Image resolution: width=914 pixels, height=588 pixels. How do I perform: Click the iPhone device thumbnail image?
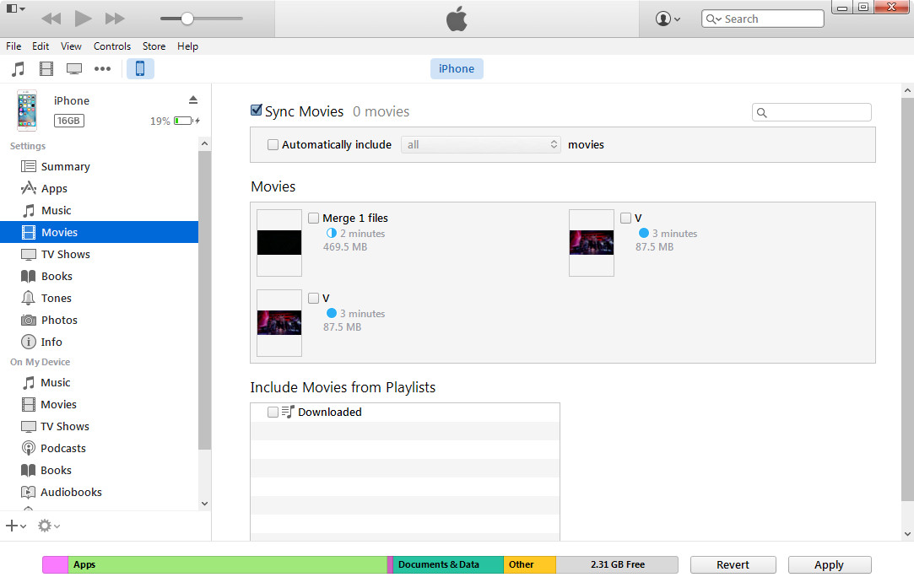click(x=27, y=111)
